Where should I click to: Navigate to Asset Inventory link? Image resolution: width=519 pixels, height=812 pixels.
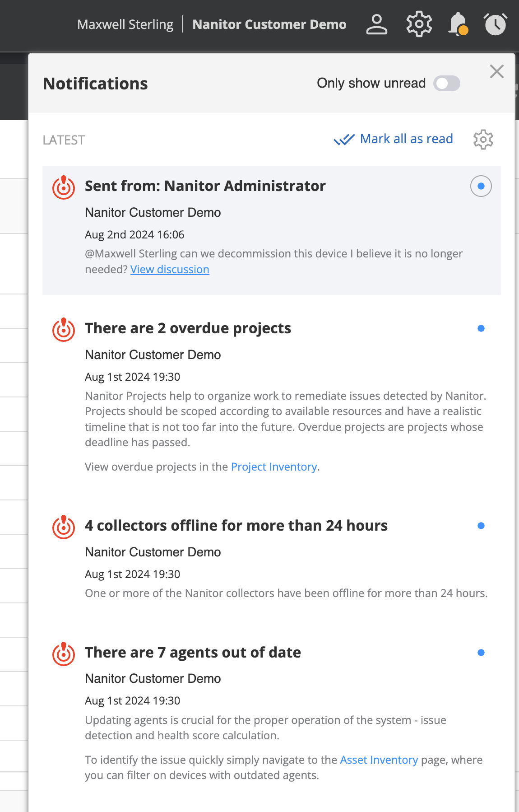point(379,760)
